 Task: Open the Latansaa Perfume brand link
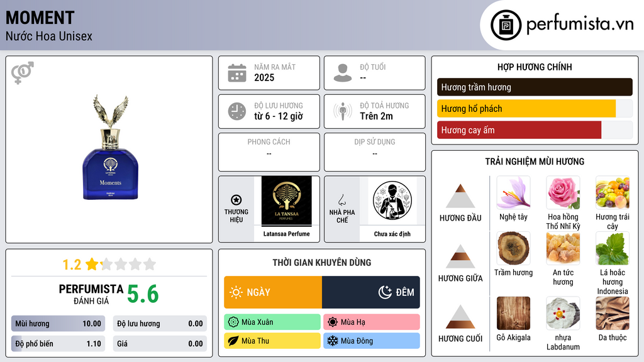[x=287, y=234]
